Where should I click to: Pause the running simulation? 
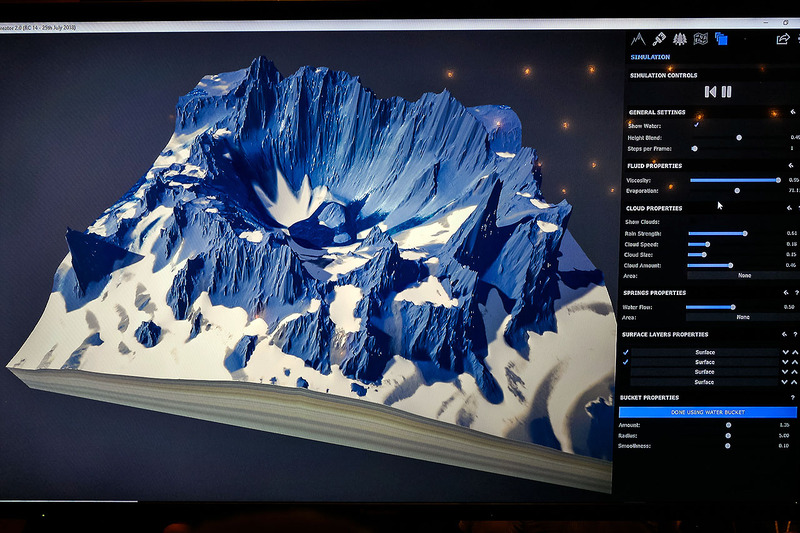coord(727,92)
